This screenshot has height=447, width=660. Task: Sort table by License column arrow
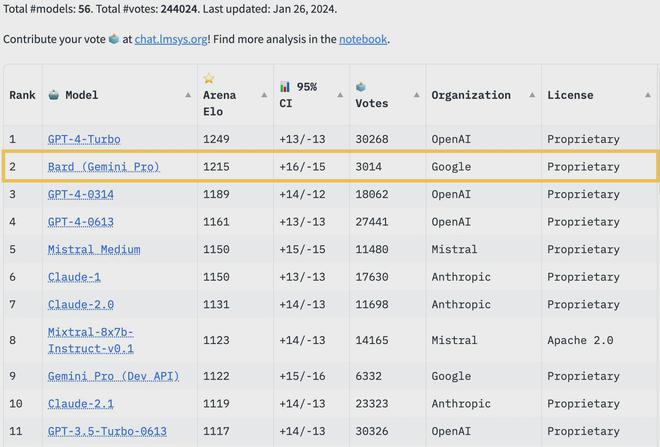point(649,95)
